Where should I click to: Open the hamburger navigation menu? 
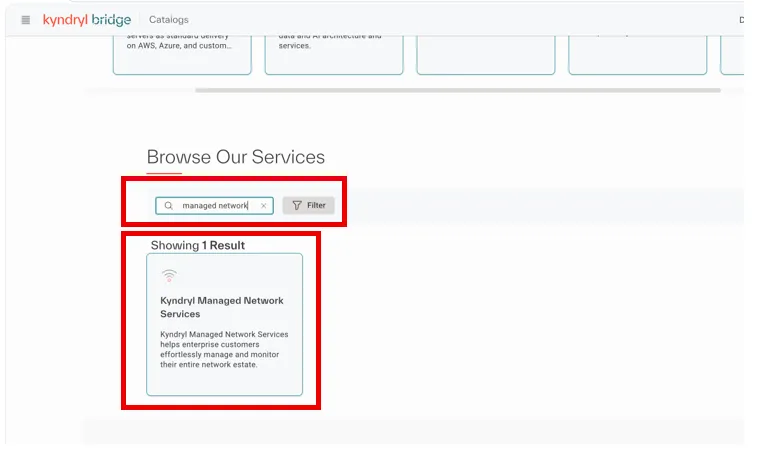(26, 20)
